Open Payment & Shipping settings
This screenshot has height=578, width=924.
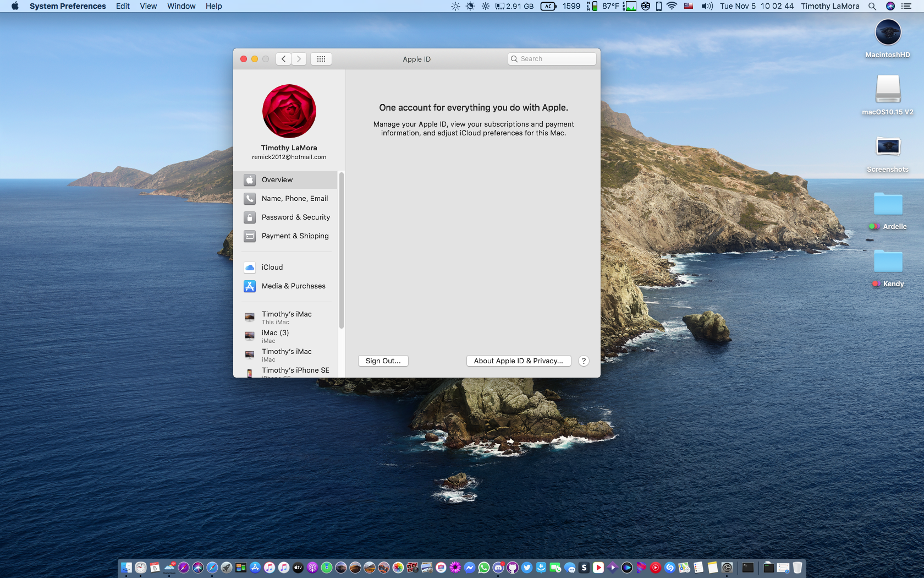[x=285, y=236]
